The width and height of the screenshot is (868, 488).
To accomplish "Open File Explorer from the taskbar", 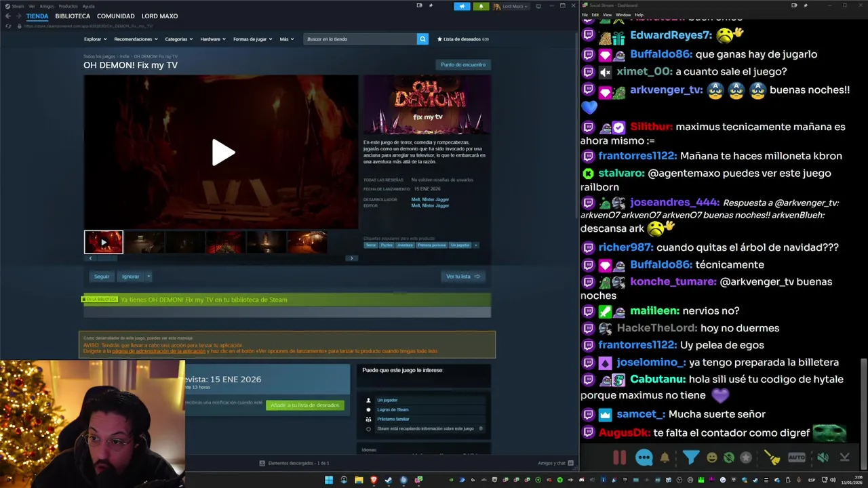I will click(359, 480).
